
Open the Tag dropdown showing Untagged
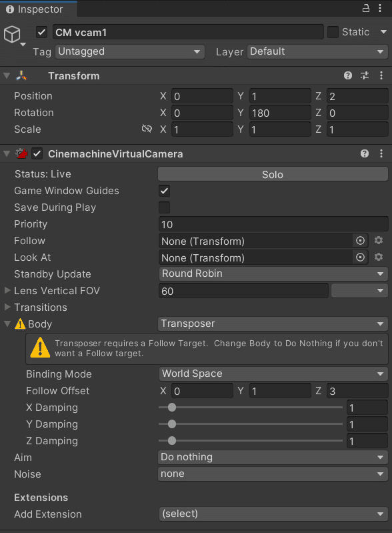[130, 51]
